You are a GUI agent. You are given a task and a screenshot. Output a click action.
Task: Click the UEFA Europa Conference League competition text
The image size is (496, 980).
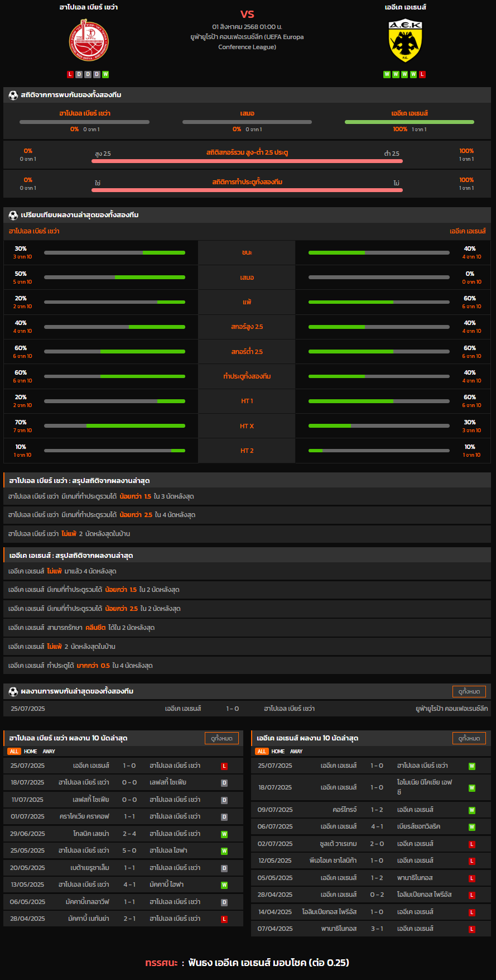[x=247, y=42]
